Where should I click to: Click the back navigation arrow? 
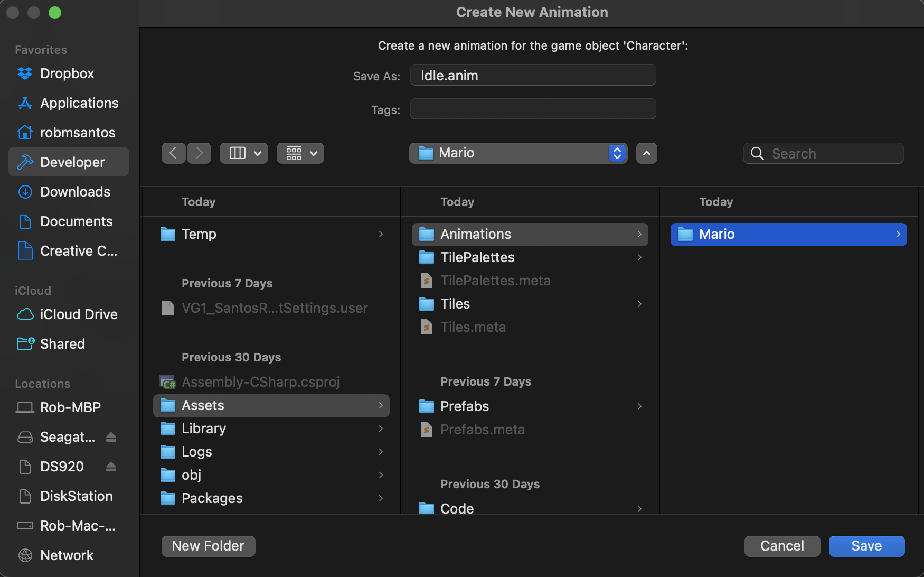(x=173, y=153)
